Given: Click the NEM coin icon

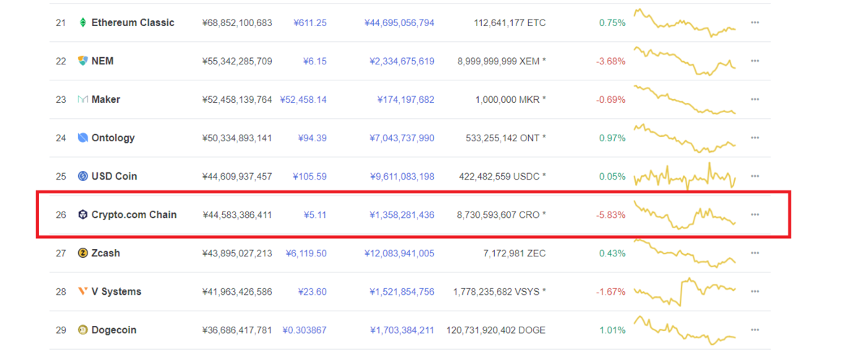Looking at the screenshot, I should click(82, 61).
